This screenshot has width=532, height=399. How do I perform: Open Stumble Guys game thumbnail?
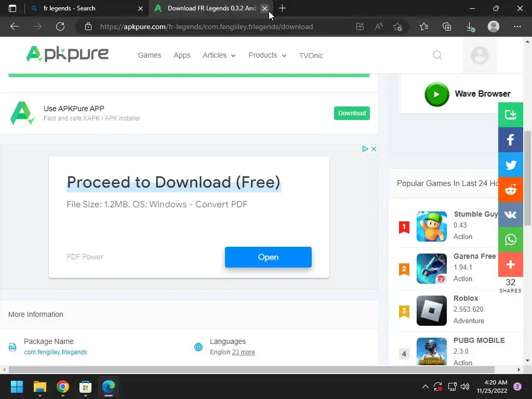pos(432,227)
